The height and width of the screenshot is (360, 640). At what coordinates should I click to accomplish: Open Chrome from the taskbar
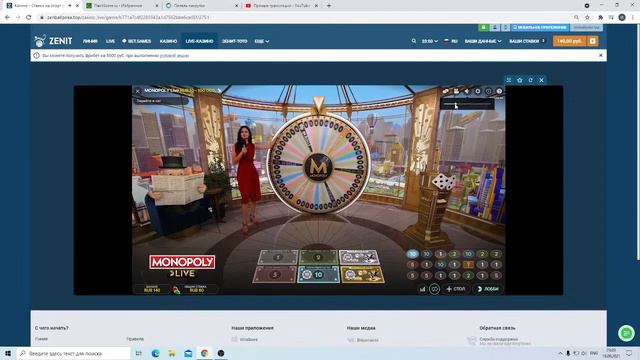click(x=204, y=353)
